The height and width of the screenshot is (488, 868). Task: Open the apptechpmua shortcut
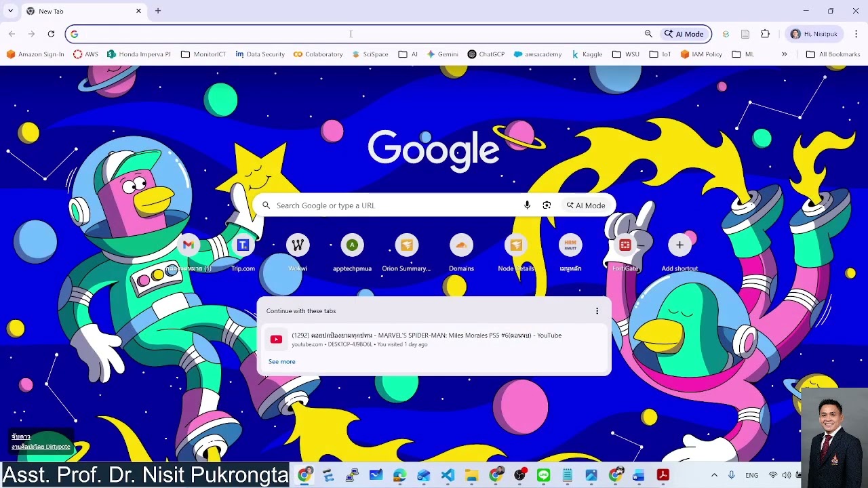coord(352,252)
